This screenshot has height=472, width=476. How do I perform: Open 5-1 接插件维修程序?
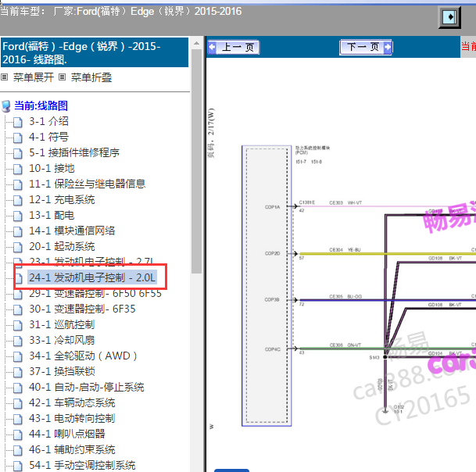click(x=74, y=152)
